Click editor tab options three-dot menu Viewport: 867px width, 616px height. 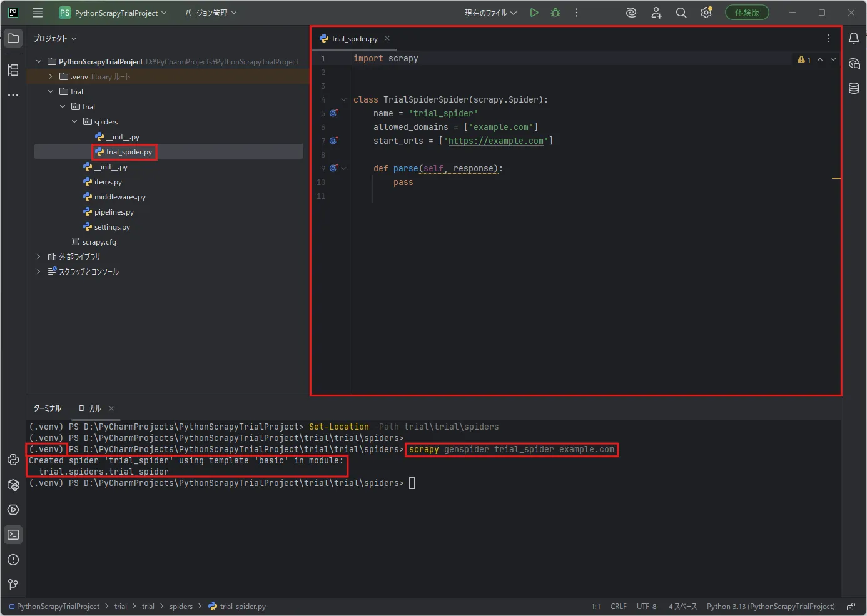[x=829, y=38]
